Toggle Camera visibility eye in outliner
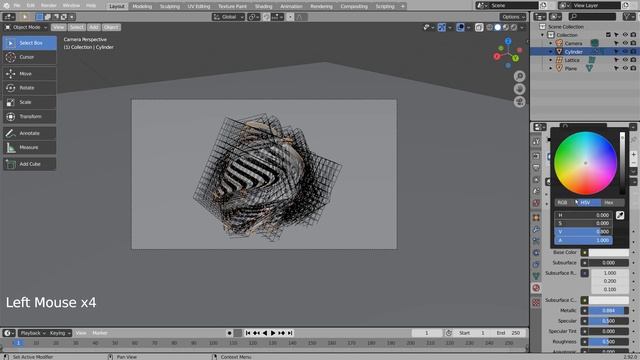This screenshot has width=640, height=360. 625,43
